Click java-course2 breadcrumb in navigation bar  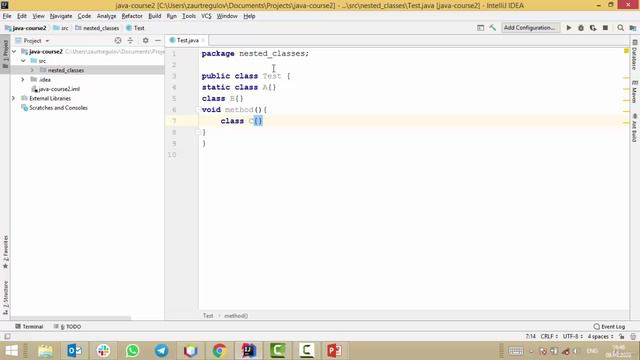coord(25,28)
